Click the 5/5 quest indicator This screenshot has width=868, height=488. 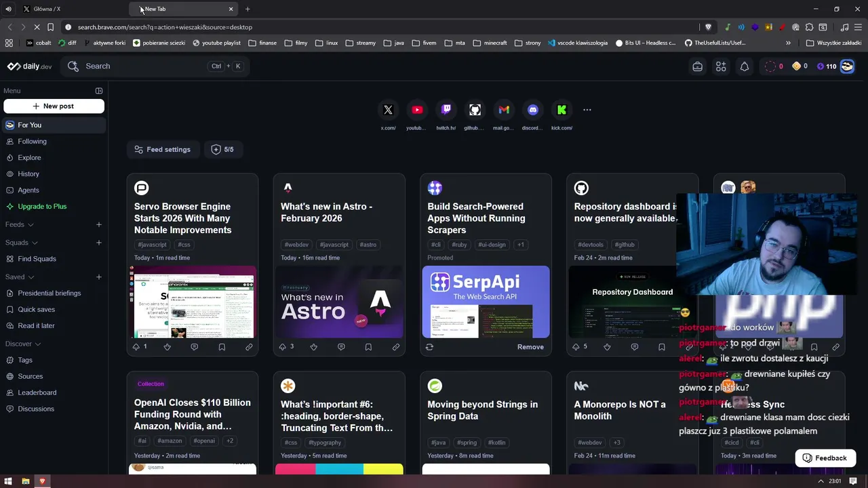point(223,150)
